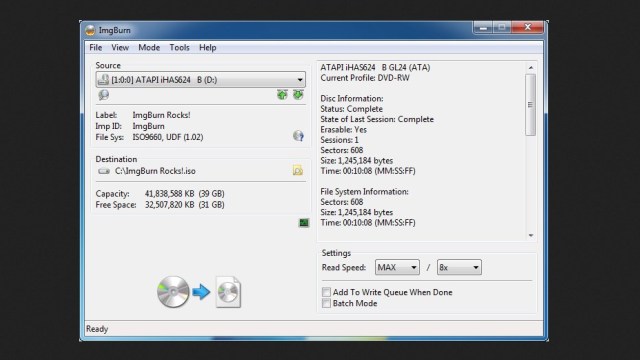Viewport: 640px width, 360px height.
Task: Open the View menu
Action: (120, 47)
